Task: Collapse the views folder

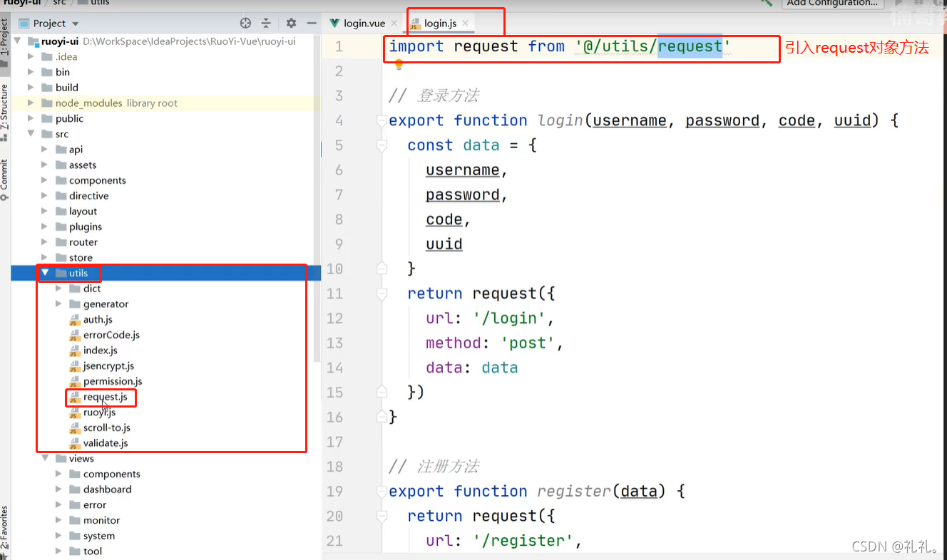Action: [44, 459]
